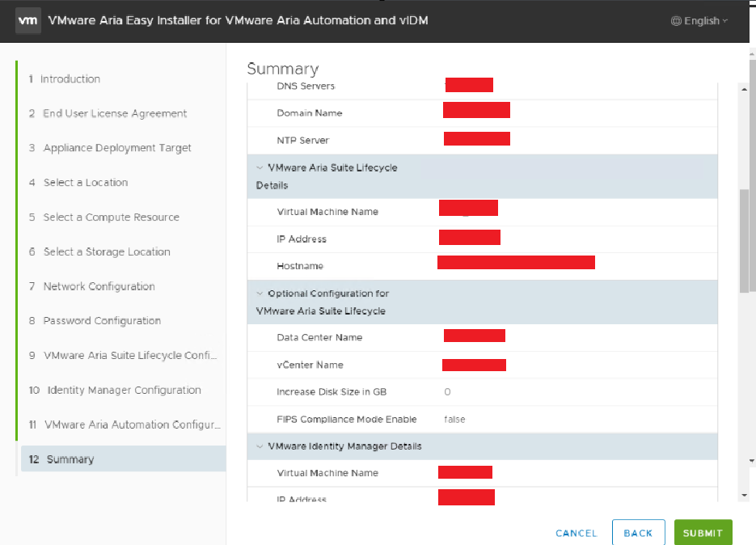Open VMware Aria Automation Configuration step

click(125, 425)
